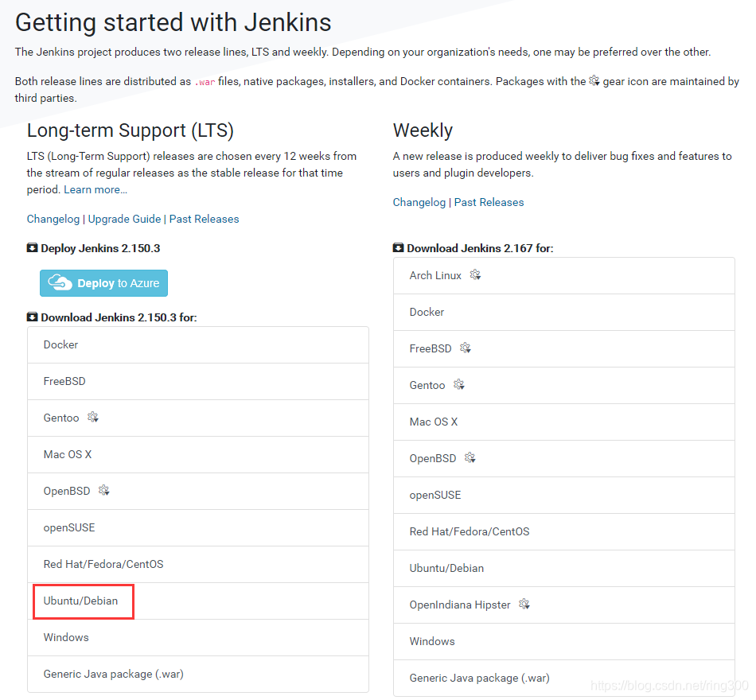The image size is (756, 700).
Task: Open the Weekly Changelog link
Action: pos(419,202)
